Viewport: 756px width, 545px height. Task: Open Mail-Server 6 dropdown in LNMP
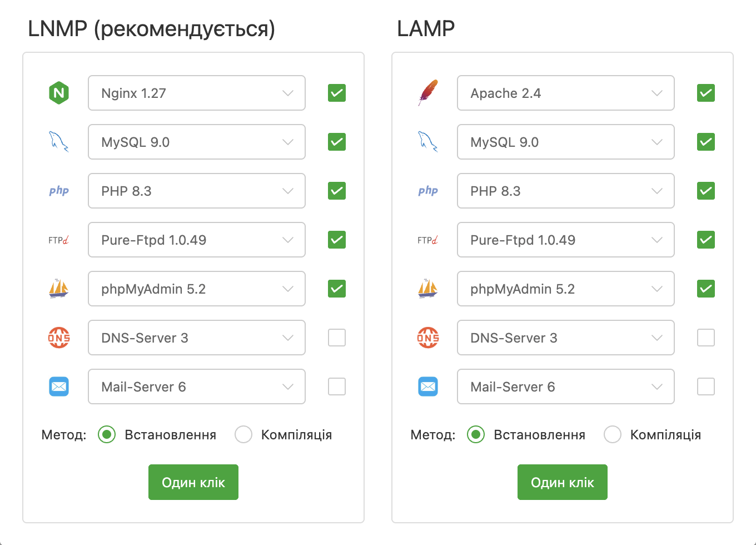point(197,387)
